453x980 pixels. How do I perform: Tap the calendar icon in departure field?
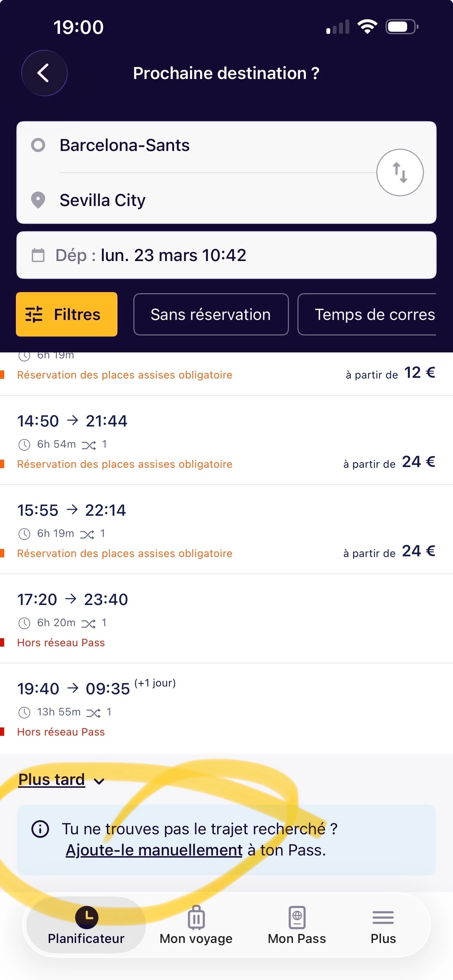(38, 255)
